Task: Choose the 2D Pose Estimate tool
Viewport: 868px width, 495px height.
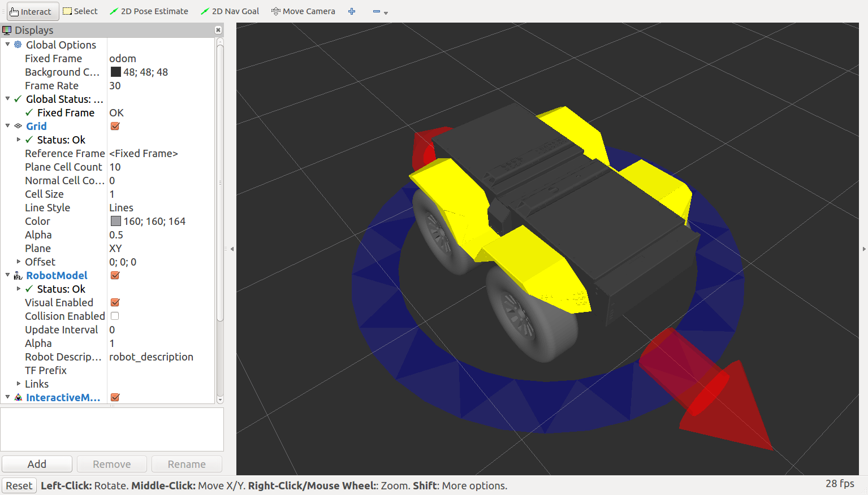Action: pos(149,11)
